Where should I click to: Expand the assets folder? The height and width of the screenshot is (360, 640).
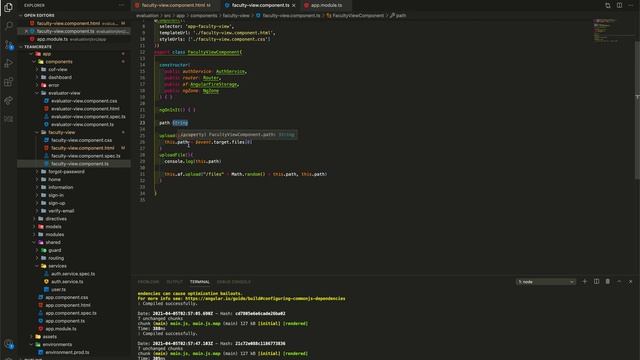tap(49, 337)
